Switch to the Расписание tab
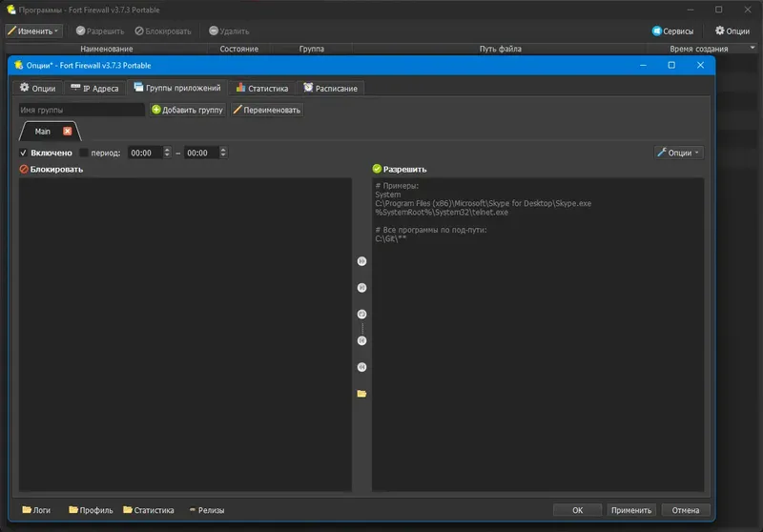 click(329, 89)
